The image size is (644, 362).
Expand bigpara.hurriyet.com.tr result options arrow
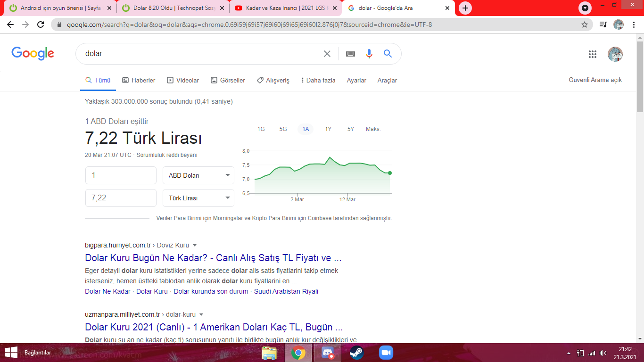pyautogui.click(x=195, y=245)
